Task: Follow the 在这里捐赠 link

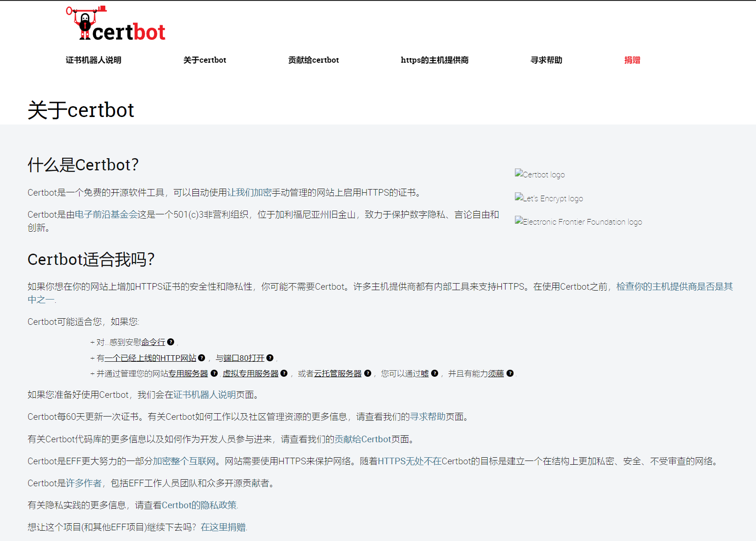Action: 223,527
